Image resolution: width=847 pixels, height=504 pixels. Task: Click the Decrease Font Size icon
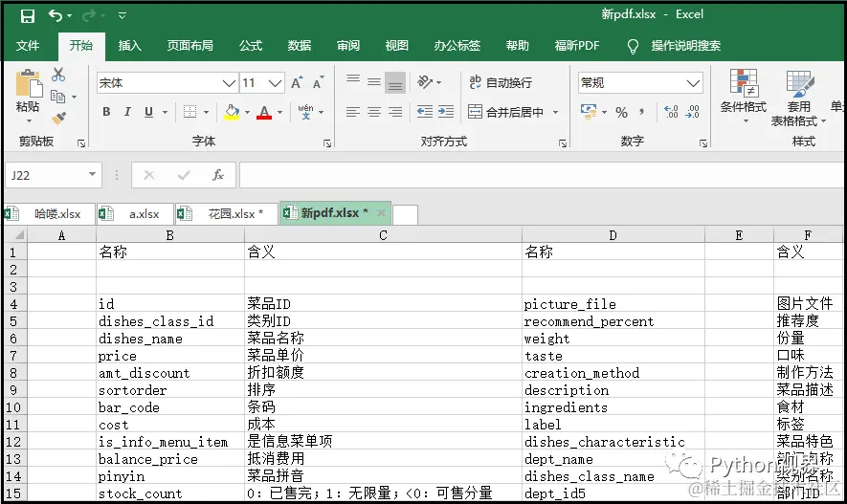[318, 82]
